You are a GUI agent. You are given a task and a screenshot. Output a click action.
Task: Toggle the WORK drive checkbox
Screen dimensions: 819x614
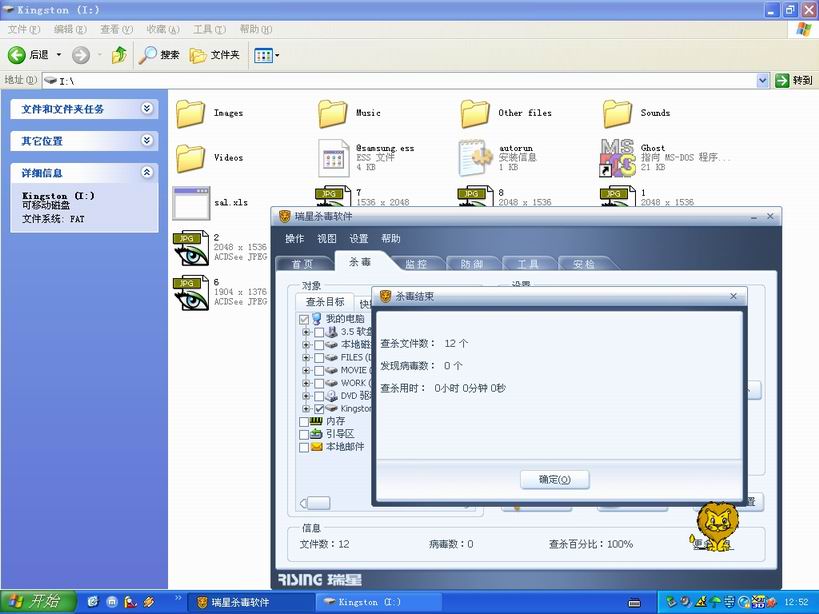(x=319, y=383)
